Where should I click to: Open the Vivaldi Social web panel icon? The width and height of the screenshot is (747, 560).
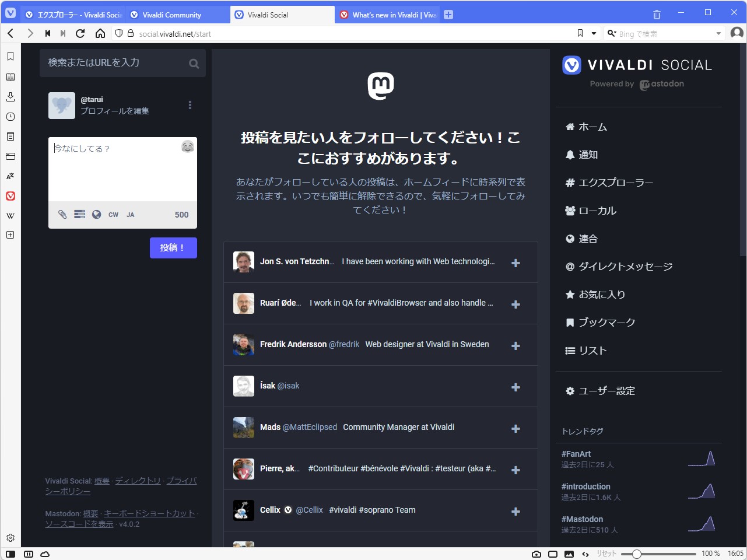pos(9,196)
